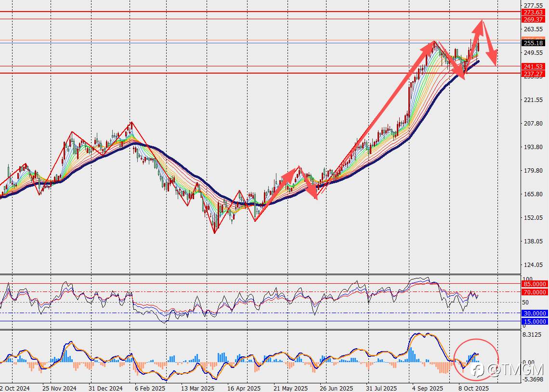Click the 31 Jul 2025 date label

(381, 389)
